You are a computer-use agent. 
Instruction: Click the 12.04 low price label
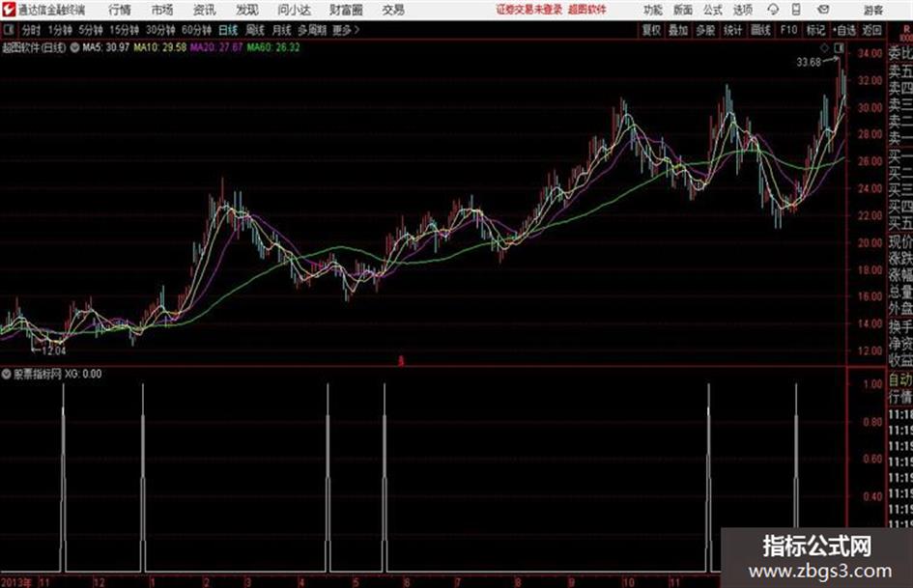click(x=53, y=350)
